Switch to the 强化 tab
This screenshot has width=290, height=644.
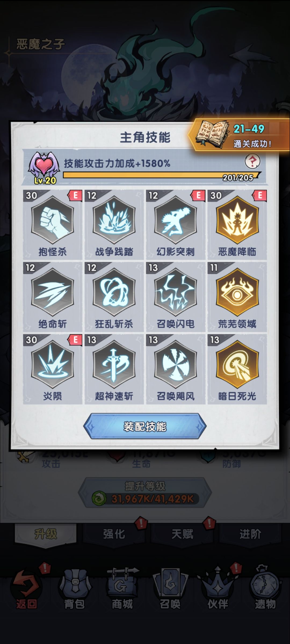pyautogui.click(x=114, y=534)
